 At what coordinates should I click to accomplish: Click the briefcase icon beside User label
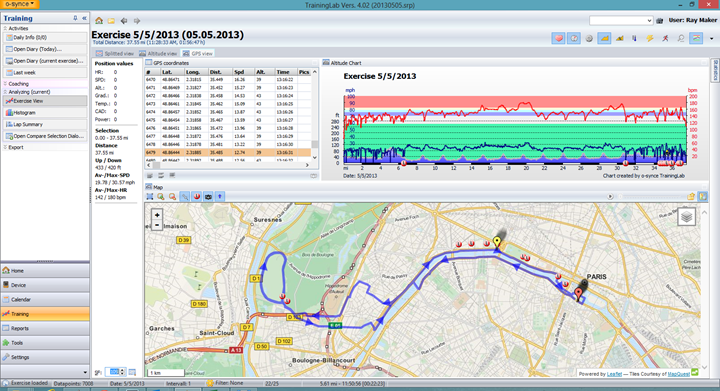pos(660,21)
